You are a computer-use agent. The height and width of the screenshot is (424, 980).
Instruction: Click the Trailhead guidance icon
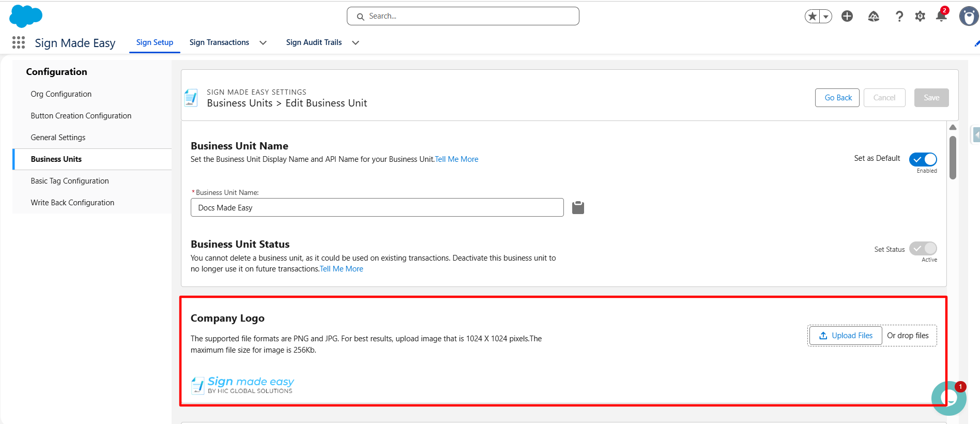874,17
